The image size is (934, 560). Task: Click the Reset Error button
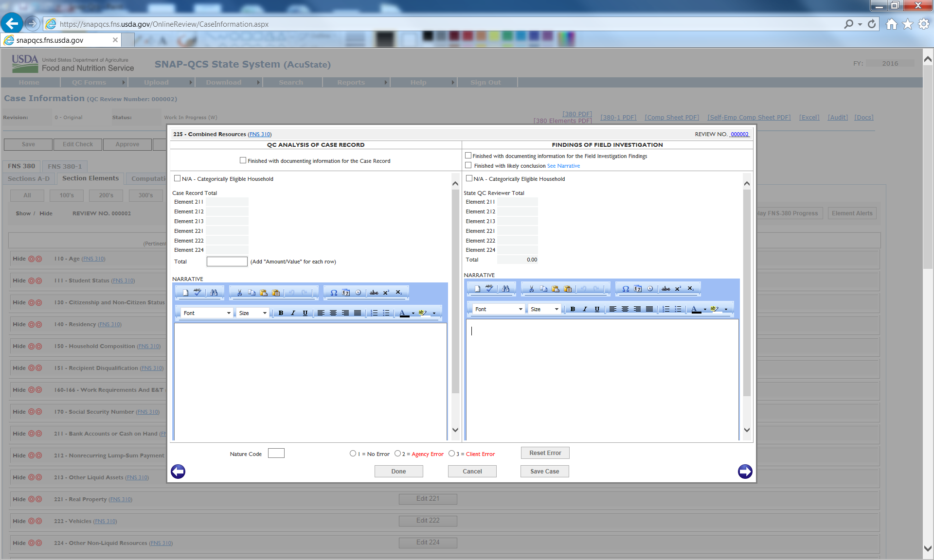coord(545,453)
